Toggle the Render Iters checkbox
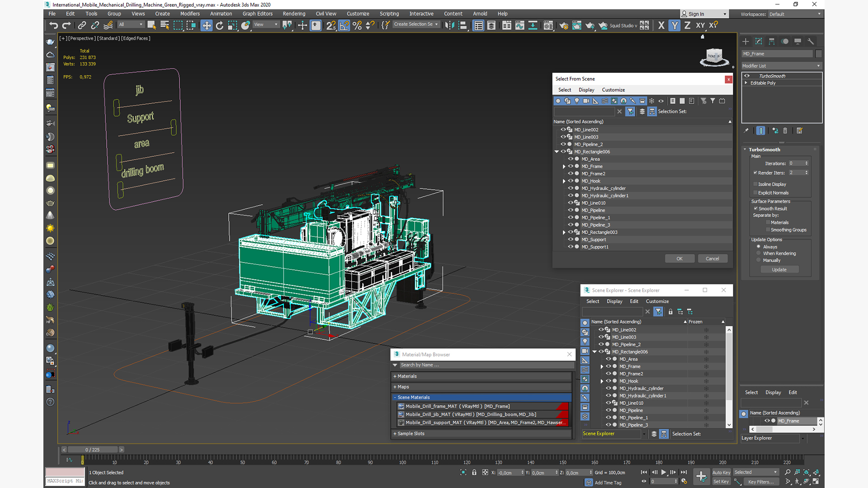The height and width of the screenshot is (488, 868). click(x=755, y=173)
